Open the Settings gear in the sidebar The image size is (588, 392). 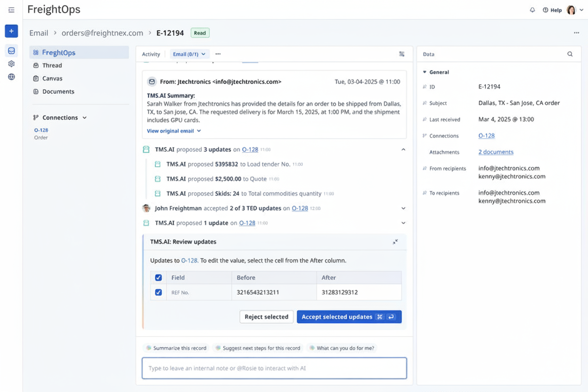(x=11, y=64)
